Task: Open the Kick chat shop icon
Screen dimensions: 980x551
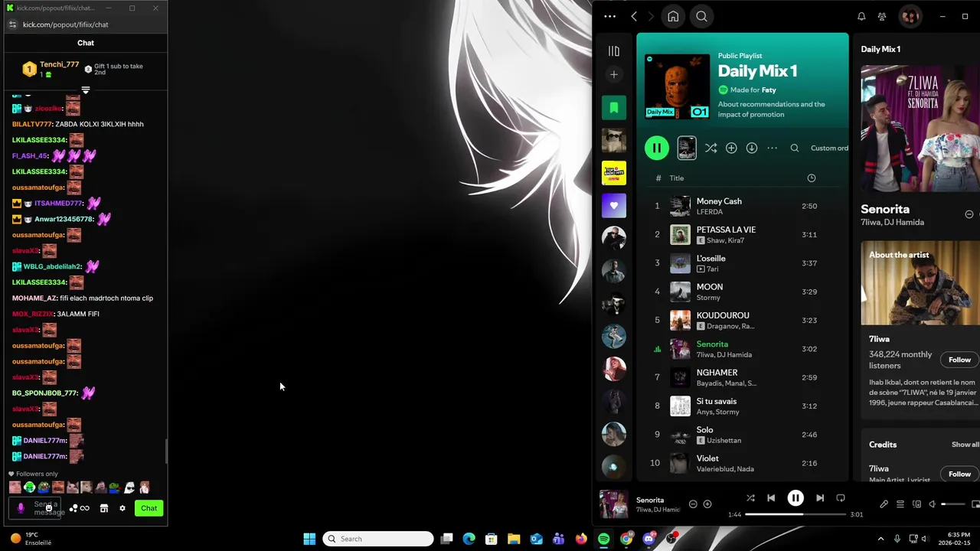Action: 104,508
